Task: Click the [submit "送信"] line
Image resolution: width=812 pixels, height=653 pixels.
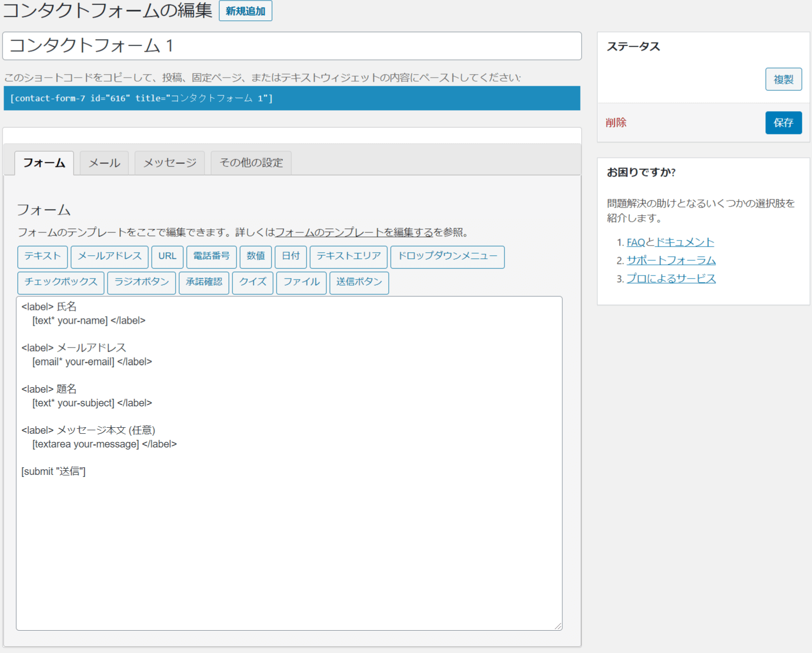Action: 53,471
